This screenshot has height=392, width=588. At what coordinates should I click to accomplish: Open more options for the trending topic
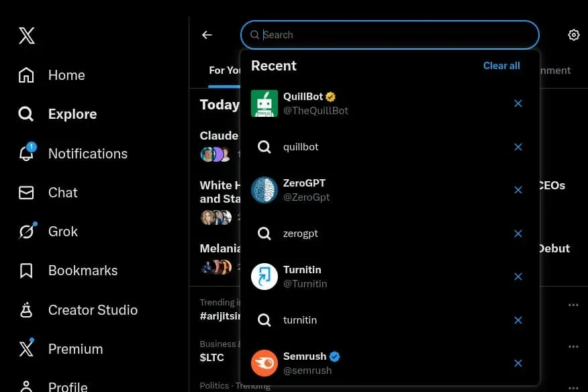574,306
